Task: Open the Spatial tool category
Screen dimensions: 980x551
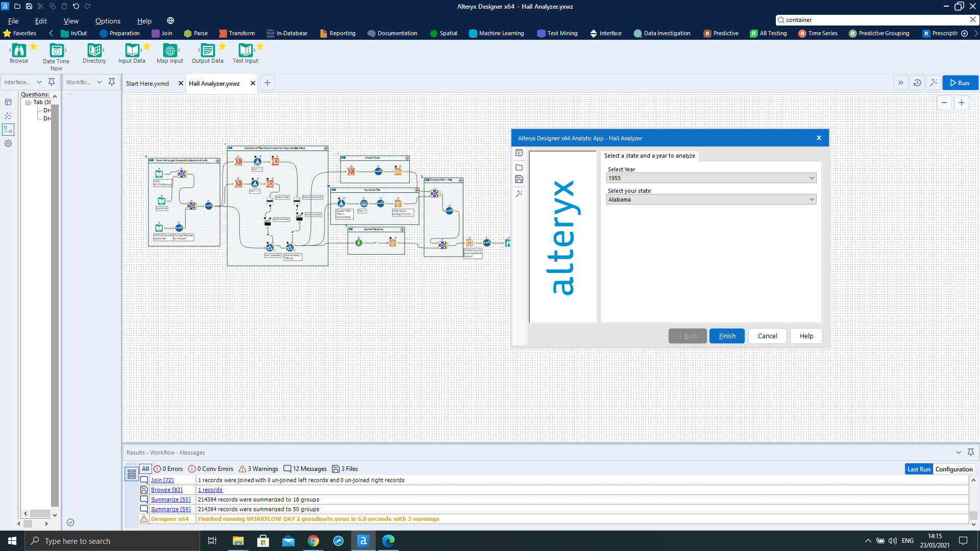Action: coord(444,33)
